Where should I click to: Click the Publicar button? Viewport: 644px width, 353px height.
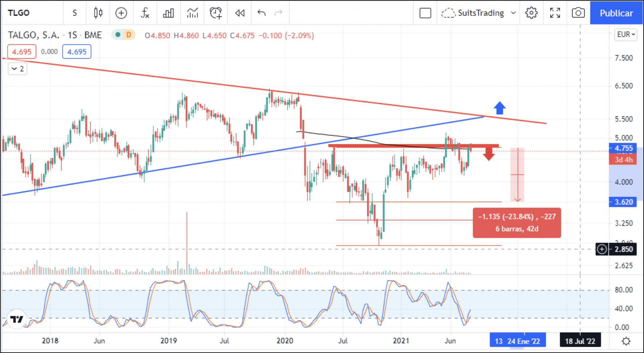[616, 13]
